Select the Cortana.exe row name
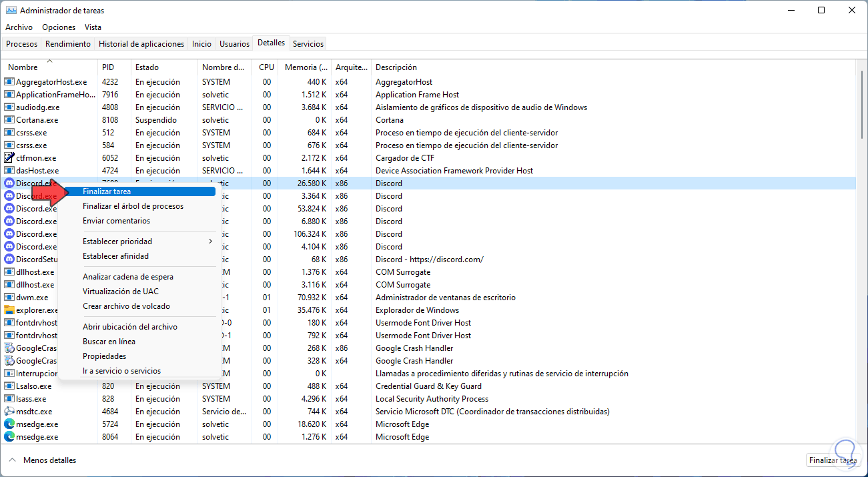 tap(37, 120)
